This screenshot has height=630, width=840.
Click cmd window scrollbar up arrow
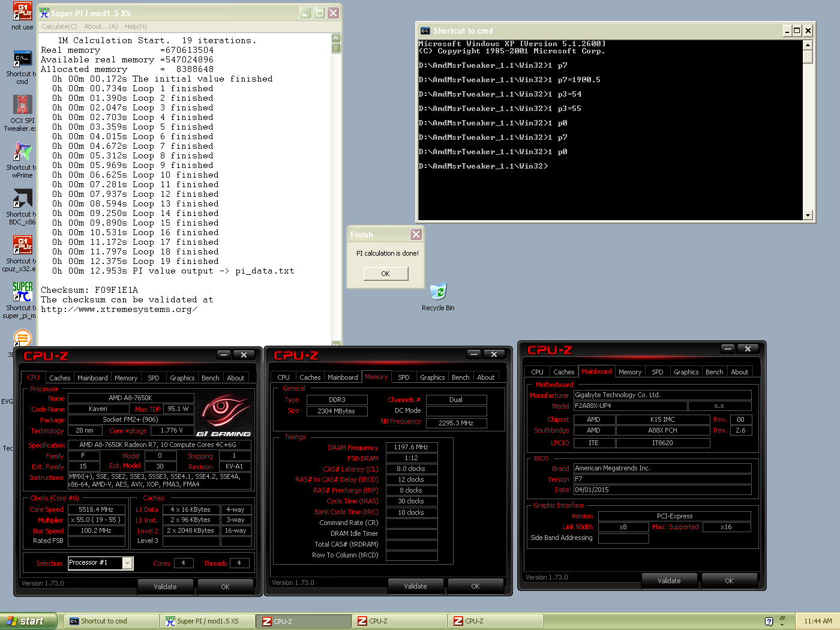(x=808, y=45)
